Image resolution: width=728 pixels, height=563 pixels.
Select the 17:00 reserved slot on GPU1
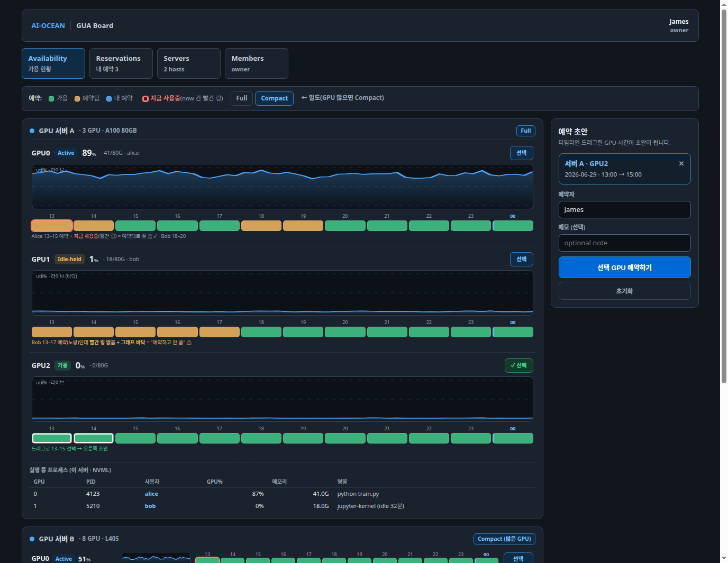(x=220, y=332)
